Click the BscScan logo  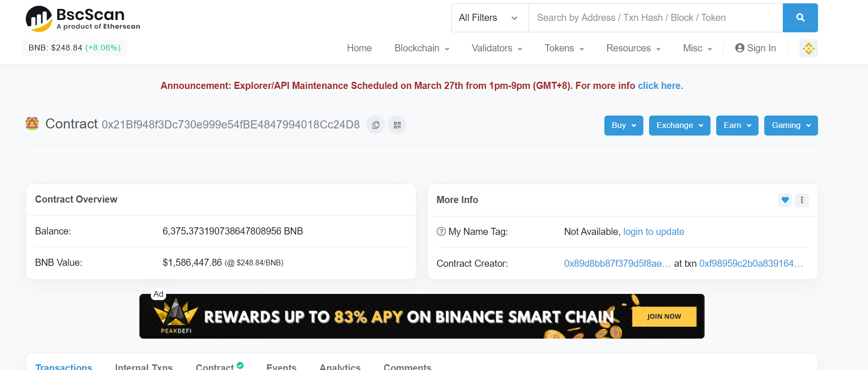83,19
